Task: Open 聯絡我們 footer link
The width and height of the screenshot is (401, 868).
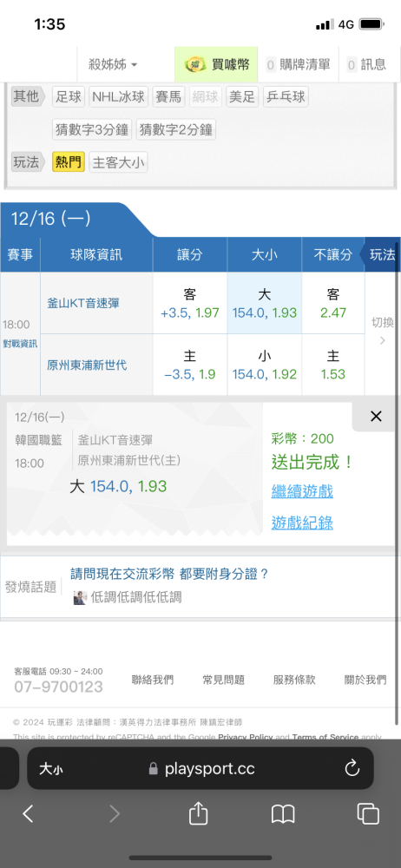Action: tap(152, 680)
